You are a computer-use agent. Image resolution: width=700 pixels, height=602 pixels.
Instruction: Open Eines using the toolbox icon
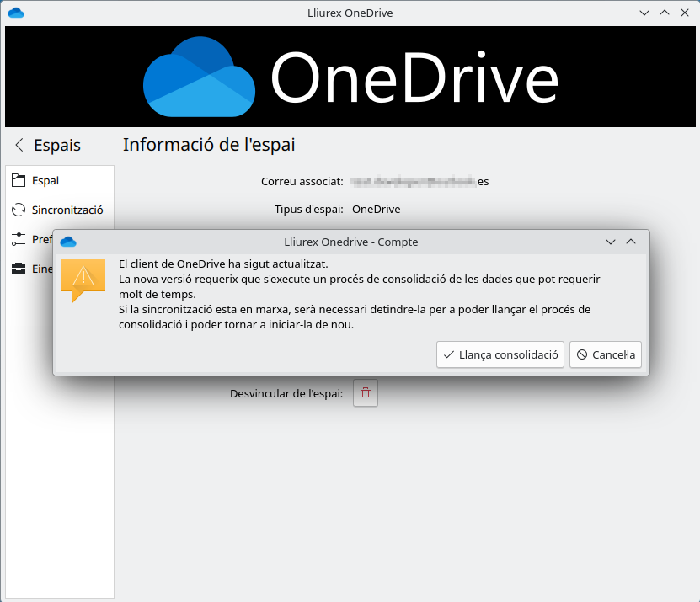pos(19,269)
